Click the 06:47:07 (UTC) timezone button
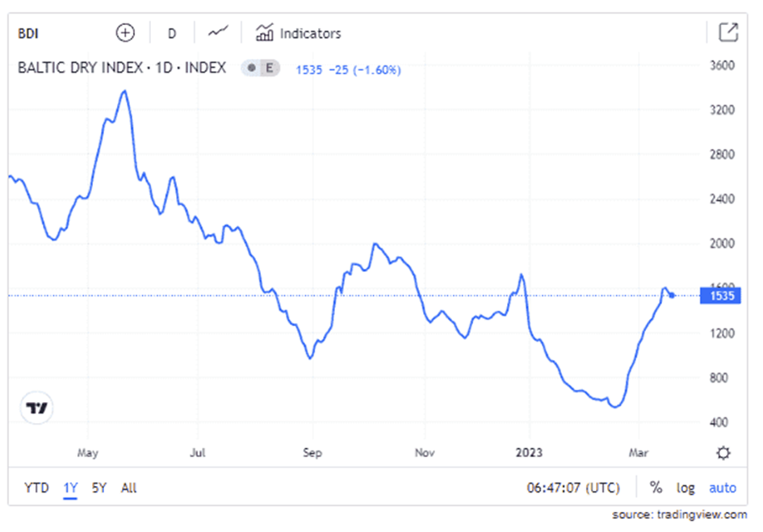Screen dimensions: 763x532 coord(573,488)
